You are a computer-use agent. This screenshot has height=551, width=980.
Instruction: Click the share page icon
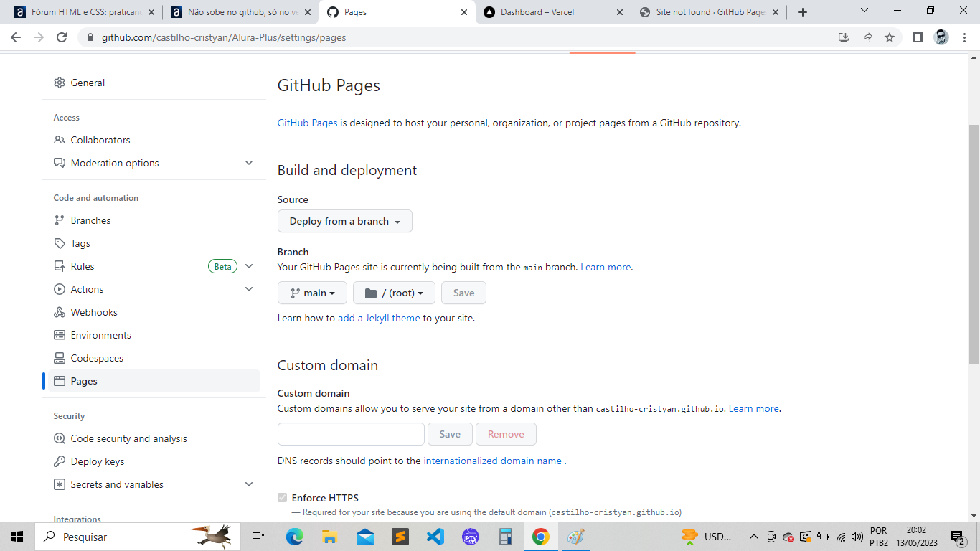coord(867,37)
